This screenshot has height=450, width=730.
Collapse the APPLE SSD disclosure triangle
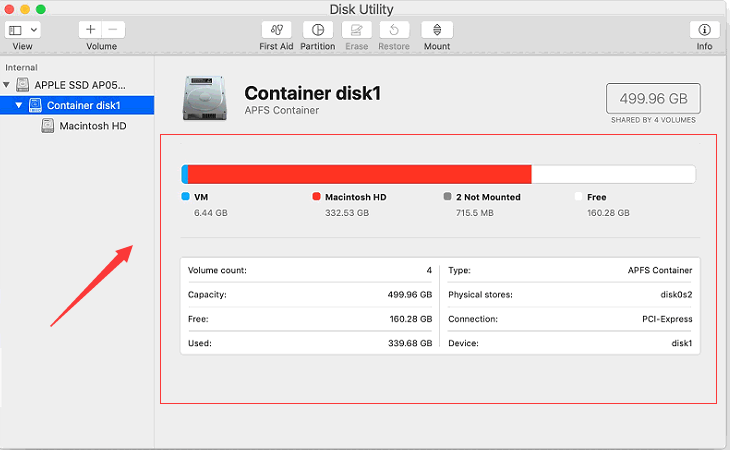click(x=7, y=85)
